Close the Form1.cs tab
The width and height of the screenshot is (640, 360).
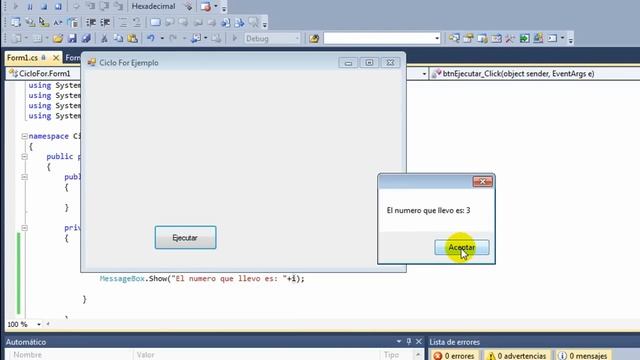point(56,58)
